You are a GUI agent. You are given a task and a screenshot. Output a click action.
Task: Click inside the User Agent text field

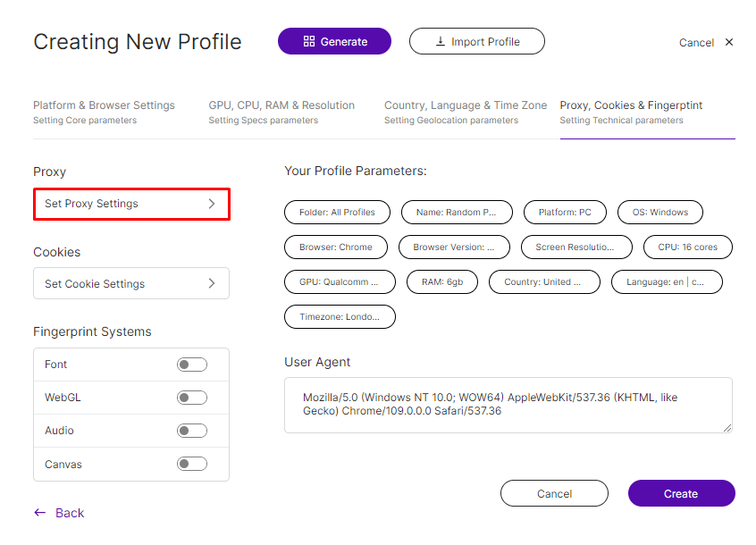point(508,406)
